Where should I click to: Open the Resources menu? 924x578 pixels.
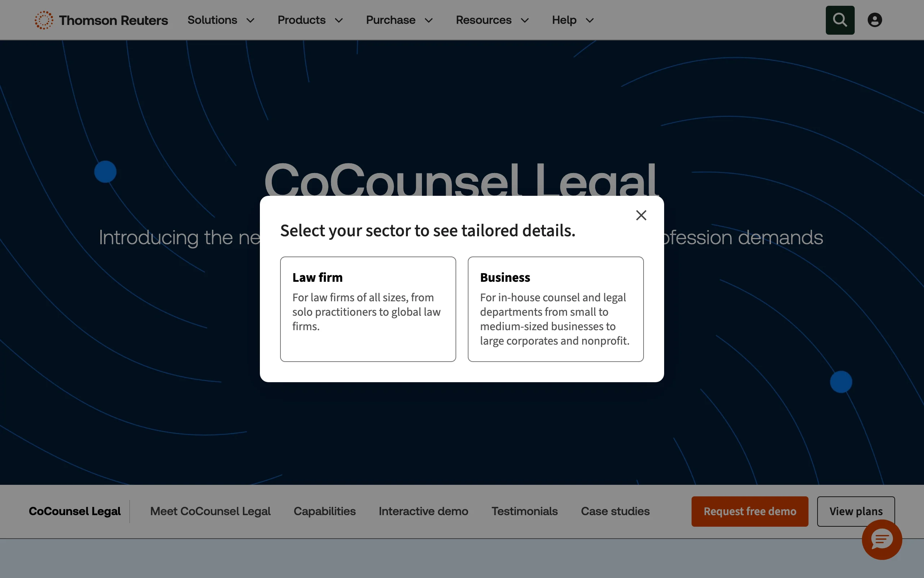(x=484, y=20)
